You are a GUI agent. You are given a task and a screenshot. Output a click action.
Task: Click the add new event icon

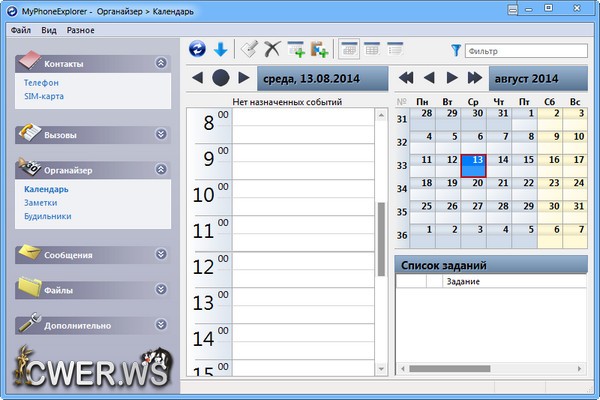[x=296, y=49]
